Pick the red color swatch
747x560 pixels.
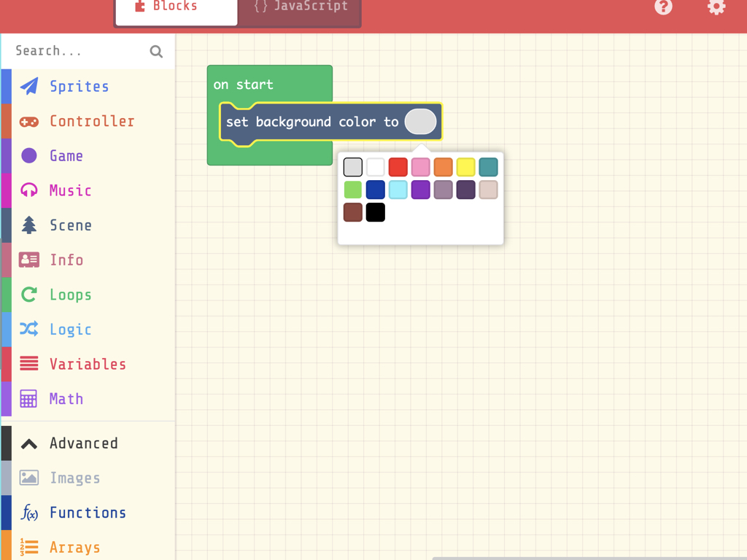[x=398, y=167]
